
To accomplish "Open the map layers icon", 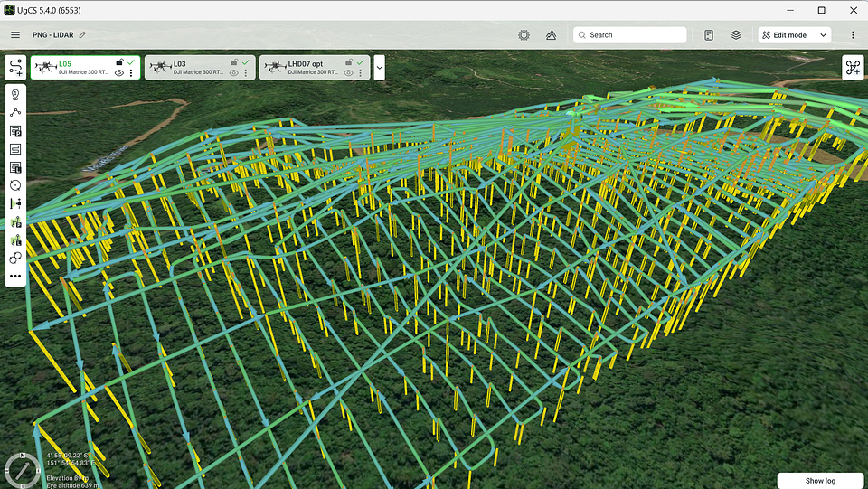I will 736,35.
